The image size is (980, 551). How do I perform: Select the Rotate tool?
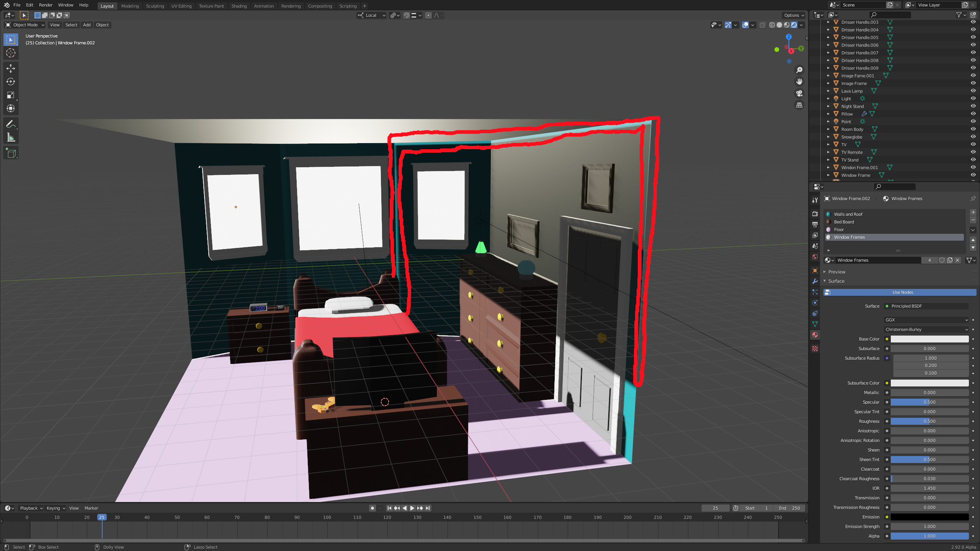[x=11, y=82]
